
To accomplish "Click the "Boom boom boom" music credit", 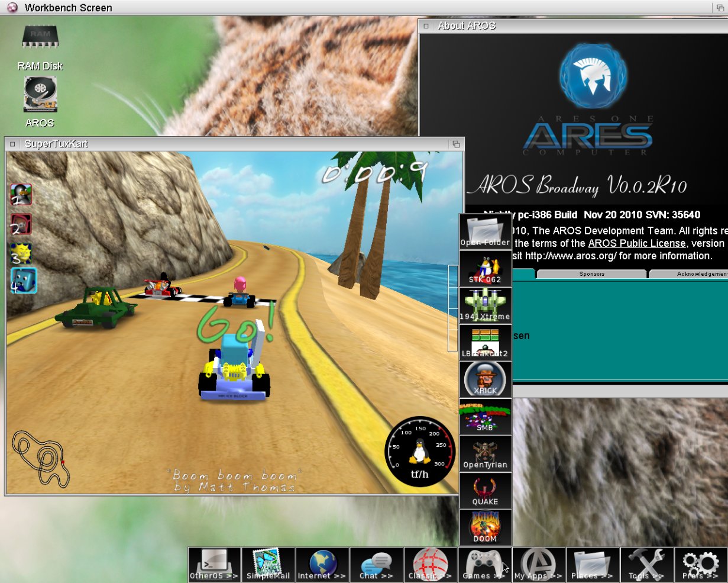I will [x=235, y=476].
